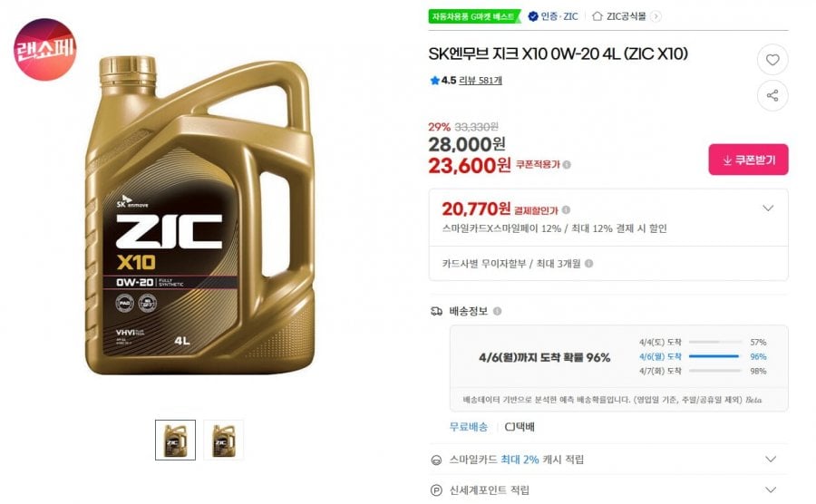The width and height of the screenshot is (816, 504).
Task: Click the 랜쇼페 round badge logo
Action: point(45,49)
